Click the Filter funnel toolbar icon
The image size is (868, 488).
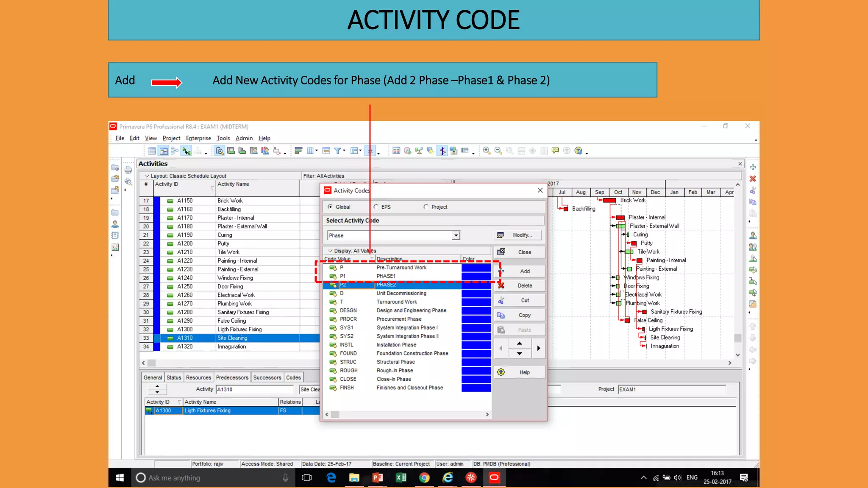(x=338, y=151)
